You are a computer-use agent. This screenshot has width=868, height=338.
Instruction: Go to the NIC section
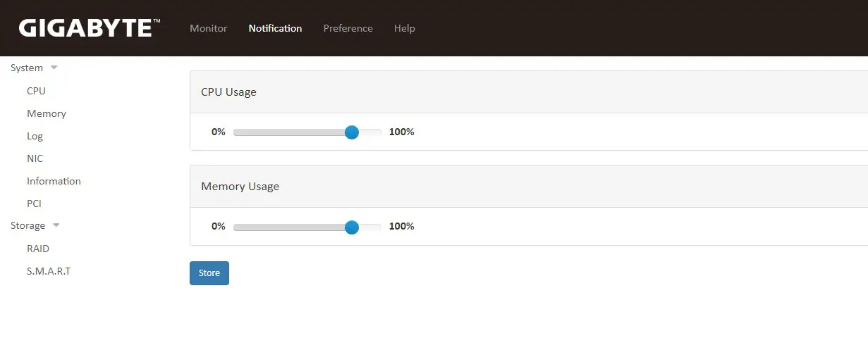pos(35,158)
